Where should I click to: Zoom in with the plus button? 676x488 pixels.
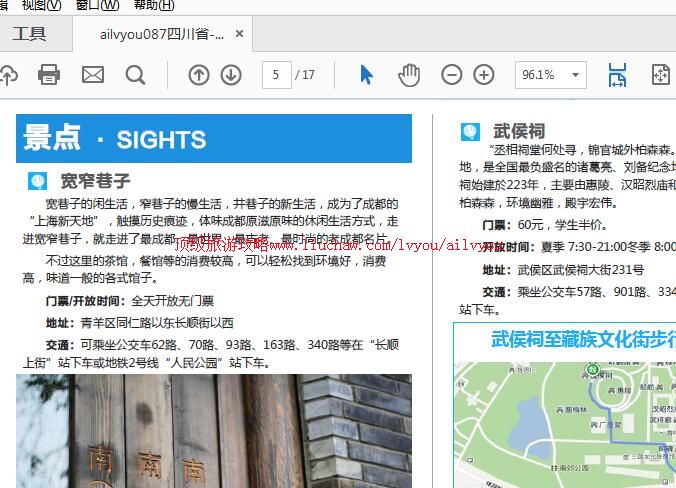(484, 75)
